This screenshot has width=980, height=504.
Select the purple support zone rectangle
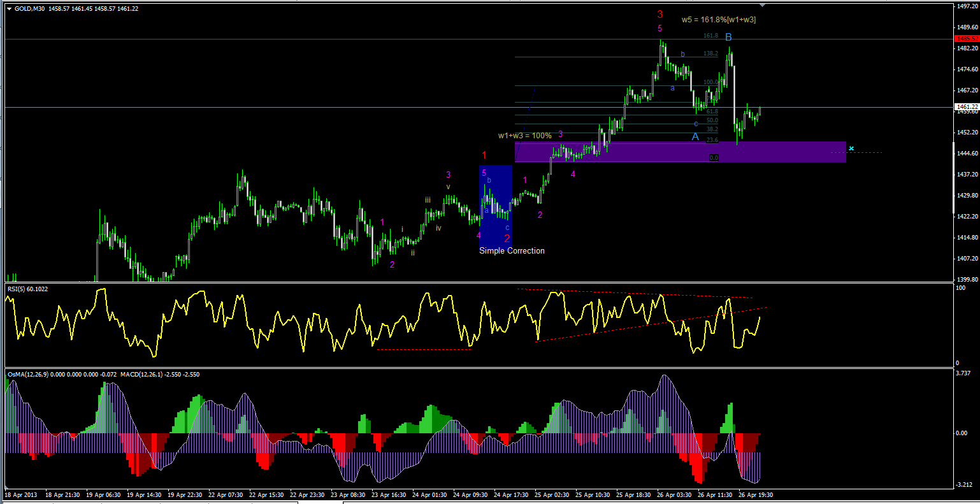681,152
